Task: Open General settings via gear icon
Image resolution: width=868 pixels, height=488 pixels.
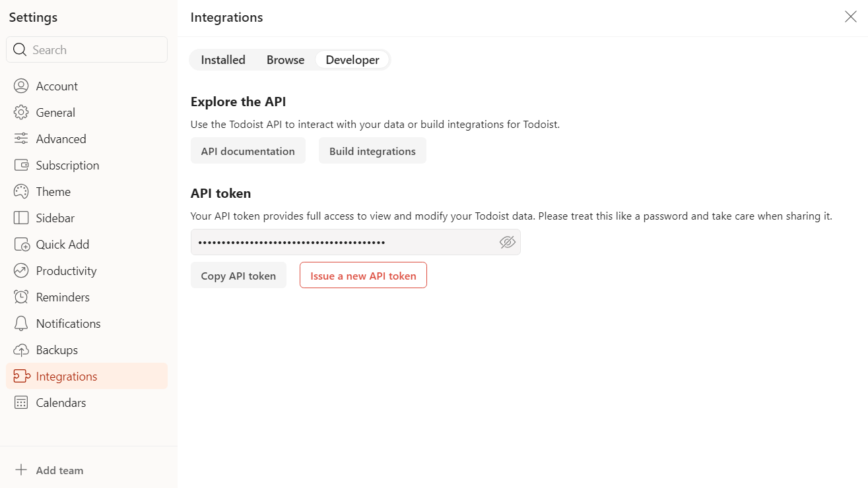Action: tap(20, 112)
